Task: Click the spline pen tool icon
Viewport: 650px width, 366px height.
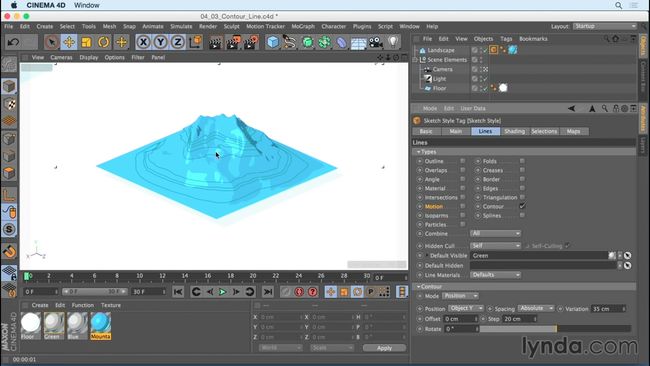Action: click(290, 42)
